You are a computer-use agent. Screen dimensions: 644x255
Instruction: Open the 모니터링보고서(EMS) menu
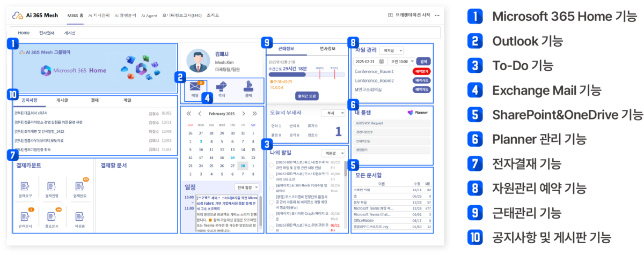(181, 16)
